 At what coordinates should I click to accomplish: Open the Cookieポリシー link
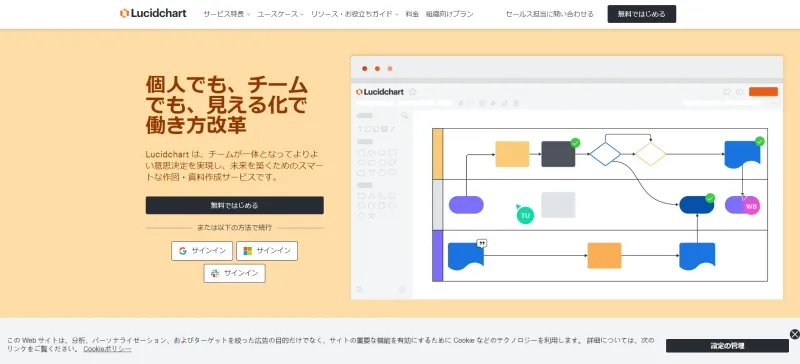107,349
